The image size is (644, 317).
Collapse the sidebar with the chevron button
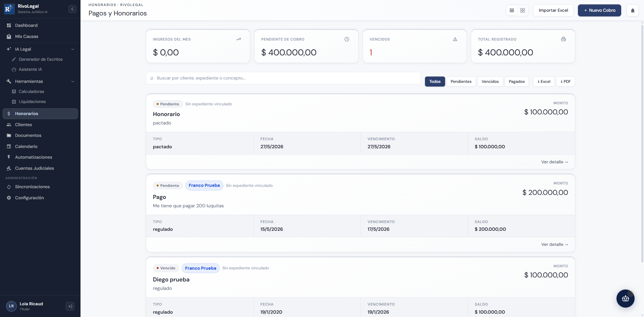tap(72, 9)
